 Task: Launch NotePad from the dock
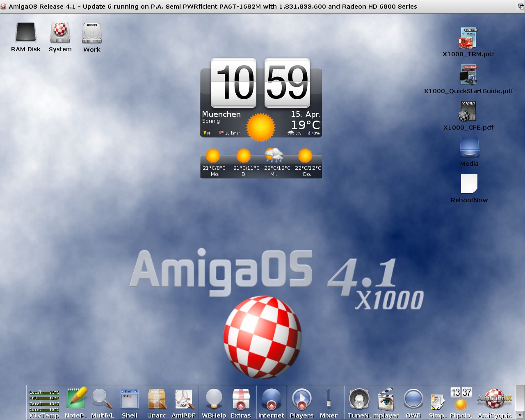point(76,399)
